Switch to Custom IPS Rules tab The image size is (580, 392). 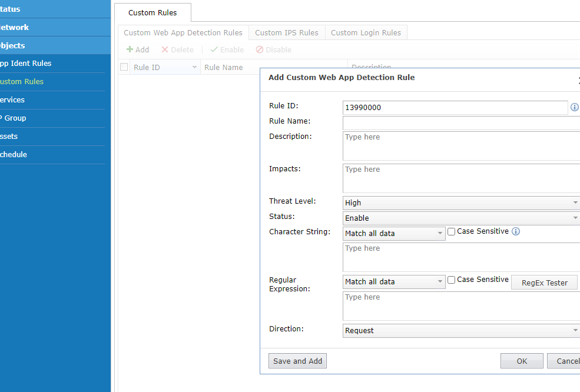pyautogui.click(x=287, y=32)
